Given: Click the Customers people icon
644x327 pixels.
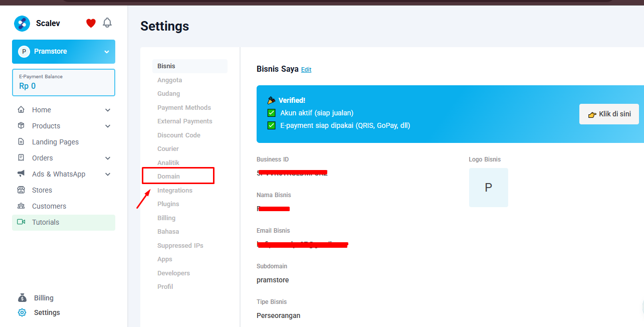Looking at the screenshot, I should pos(21,206).
